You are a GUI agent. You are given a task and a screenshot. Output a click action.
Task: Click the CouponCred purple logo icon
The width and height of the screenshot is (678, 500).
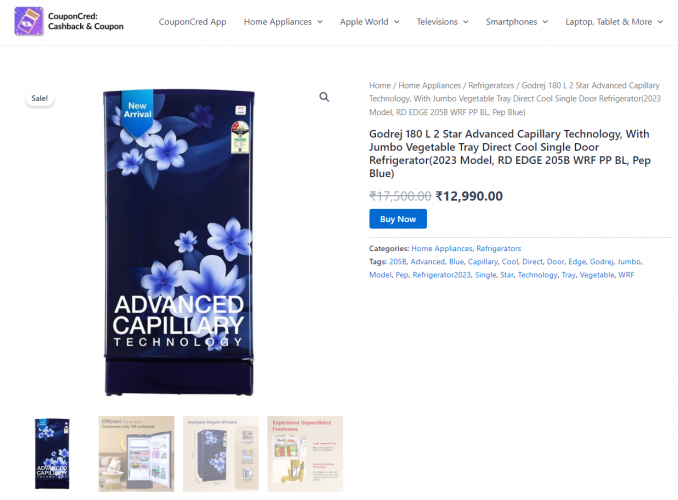(x=29, y=21)
